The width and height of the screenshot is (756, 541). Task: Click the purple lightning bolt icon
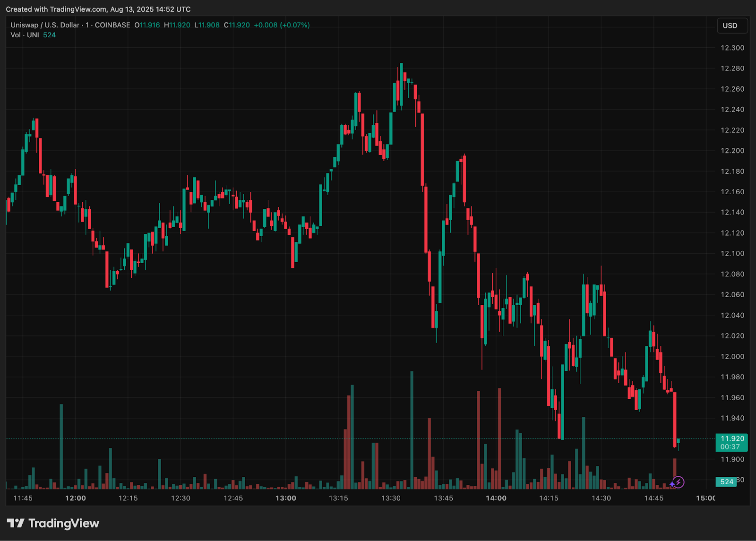tap(678, 482)
